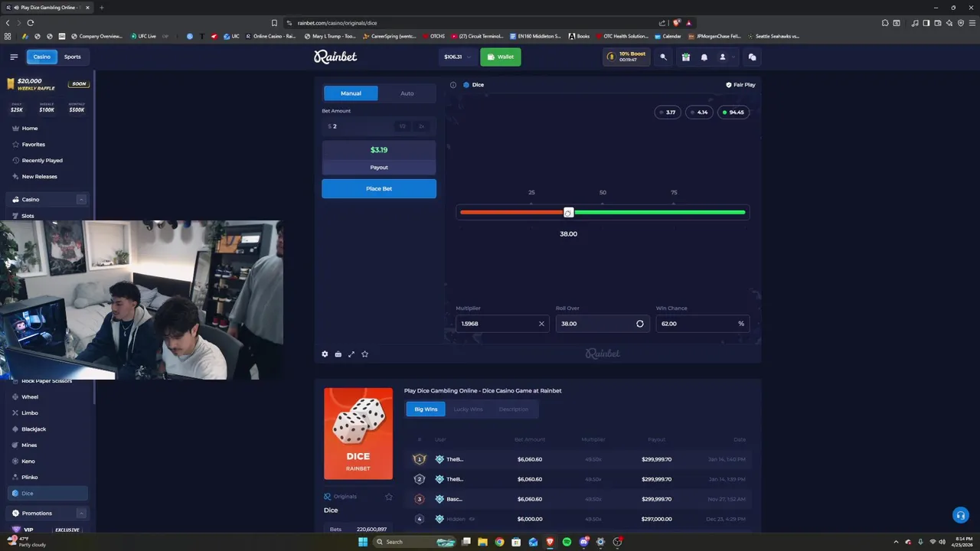
Task: Click the $297,000.00 payout in the Big Wins table
Action: (x=657, y=519)
